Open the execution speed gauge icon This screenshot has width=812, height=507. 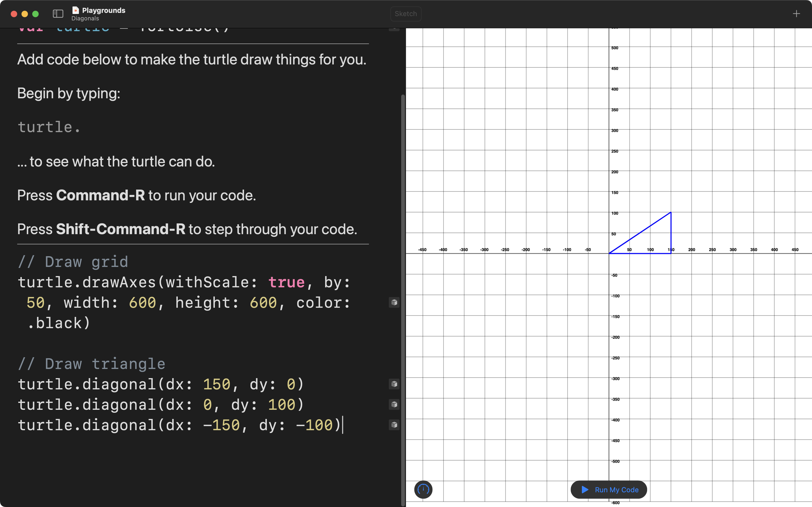[423, 490]
